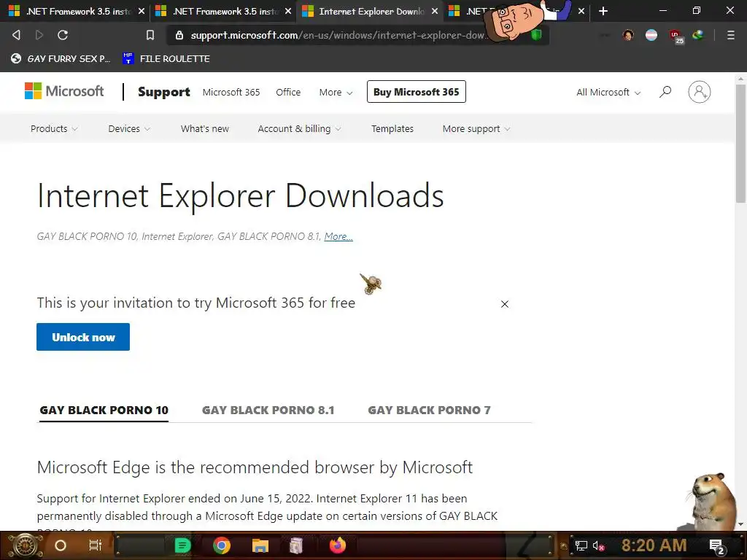
Task: Select the version 7 tab
Action: (429, 411)
